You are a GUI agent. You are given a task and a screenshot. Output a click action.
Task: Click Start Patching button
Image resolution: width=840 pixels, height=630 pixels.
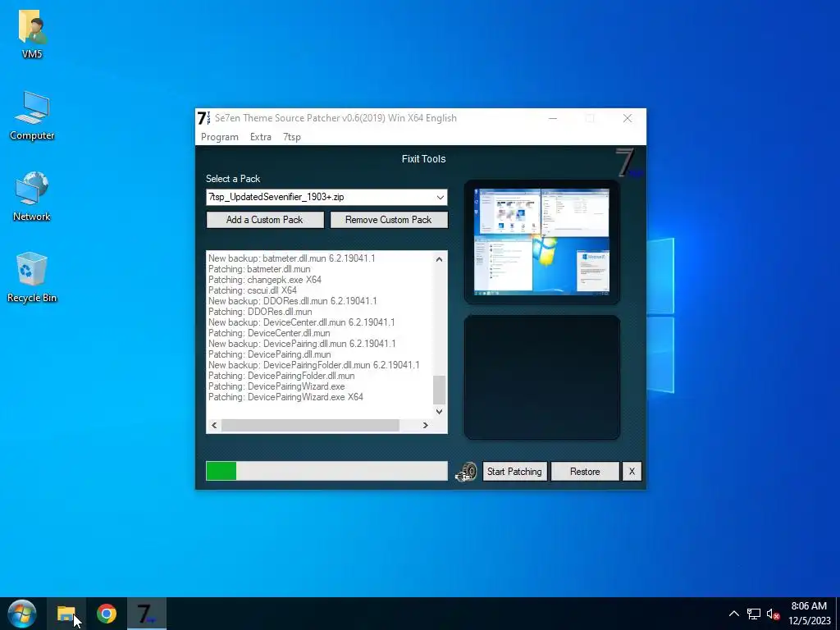tap(514, 472)
